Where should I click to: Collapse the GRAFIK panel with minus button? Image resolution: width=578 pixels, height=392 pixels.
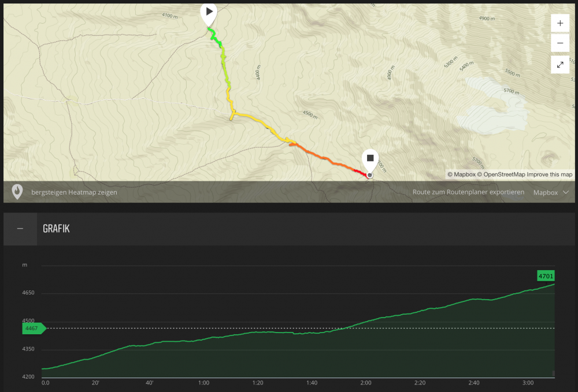(20, 229)
